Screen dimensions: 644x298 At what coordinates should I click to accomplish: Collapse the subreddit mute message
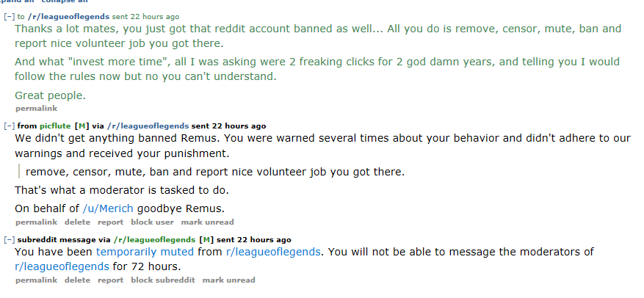point(9,240)
